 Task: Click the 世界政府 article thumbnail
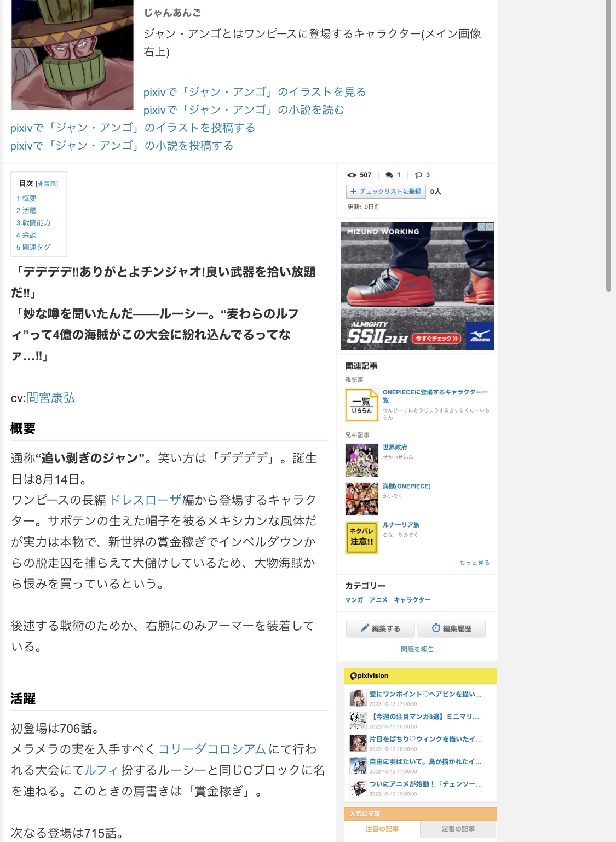click(361, 460)
